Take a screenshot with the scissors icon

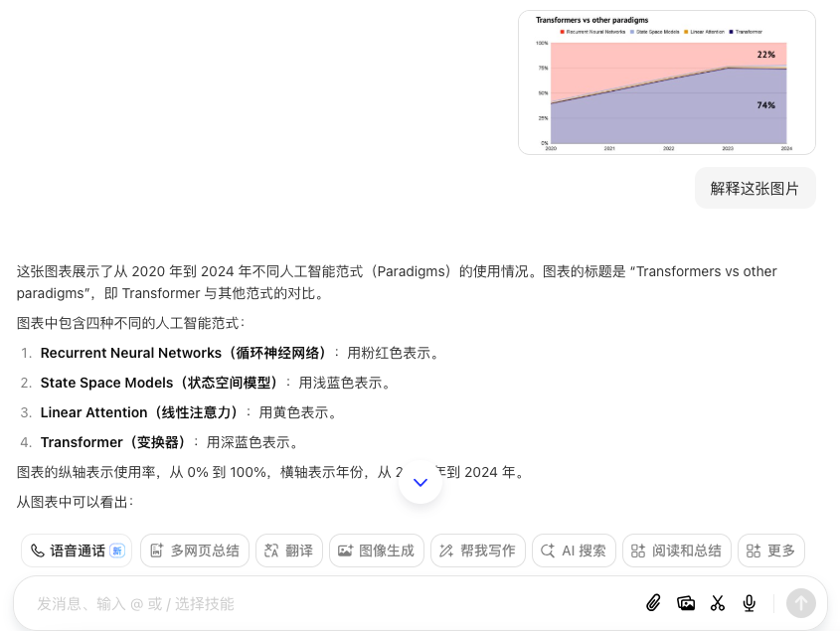(x=718, y=604)
